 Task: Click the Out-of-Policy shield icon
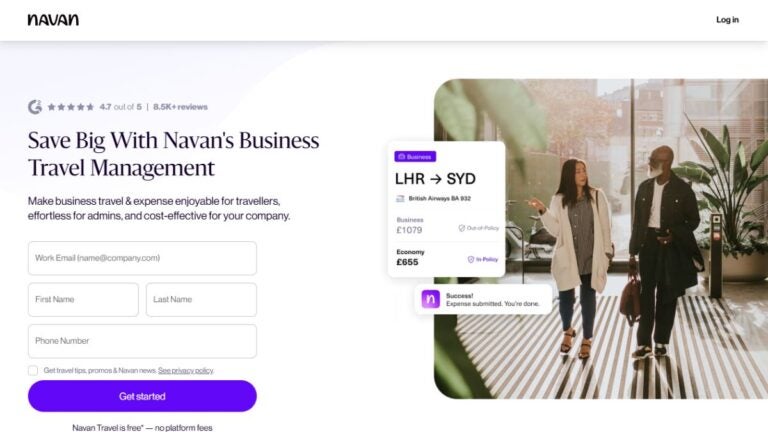(461, 228)
